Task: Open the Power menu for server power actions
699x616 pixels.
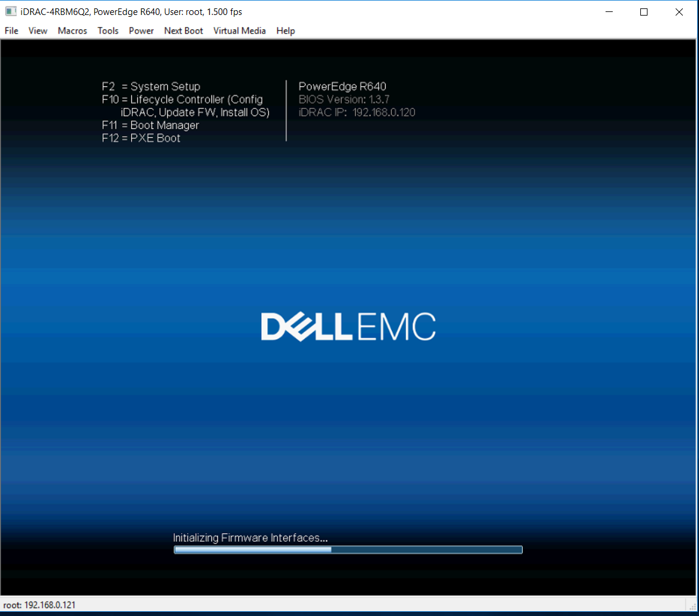Action: tap(141, 31)
